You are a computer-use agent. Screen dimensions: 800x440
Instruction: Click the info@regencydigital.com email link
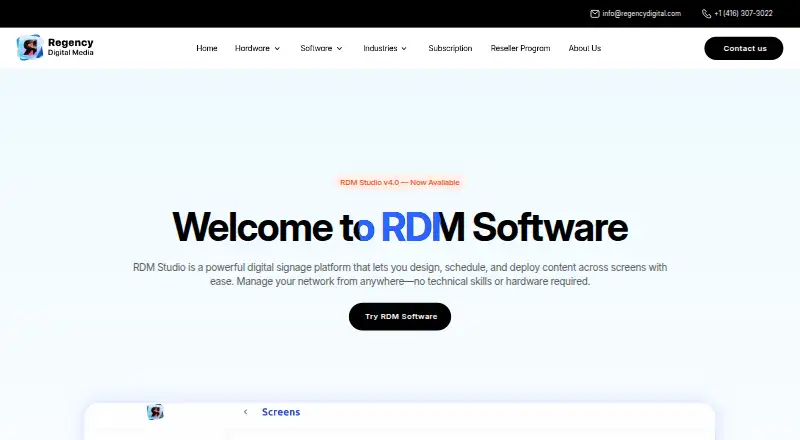(641, 14)
